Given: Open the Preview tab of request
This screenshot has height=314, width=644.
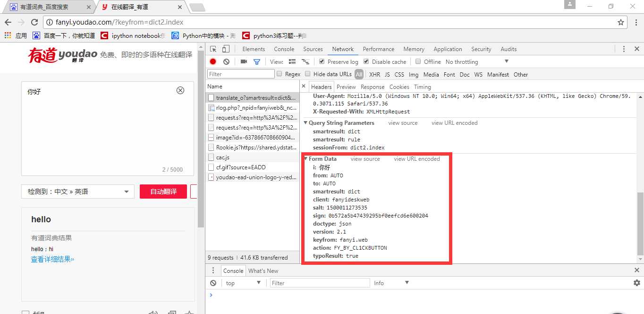Looking at the screenshot, I should (346, 87).
